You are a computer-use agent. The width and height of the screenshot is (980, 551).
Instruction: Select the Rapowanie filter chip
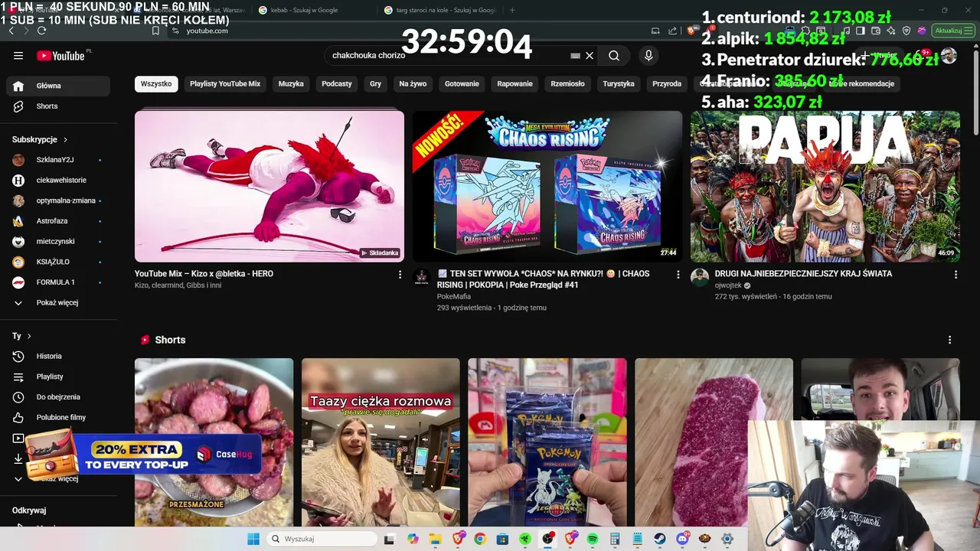coord(514,83)
